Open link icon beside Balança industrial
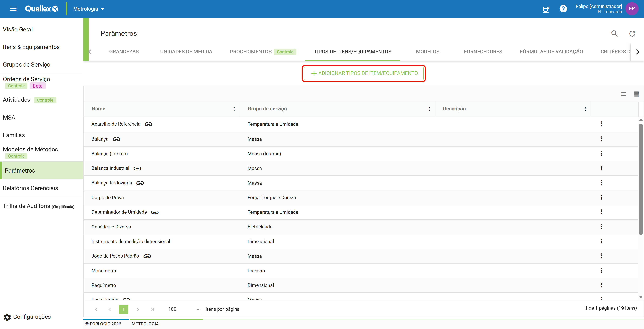Viewport: 644px width, 329px height. point(137,168)
